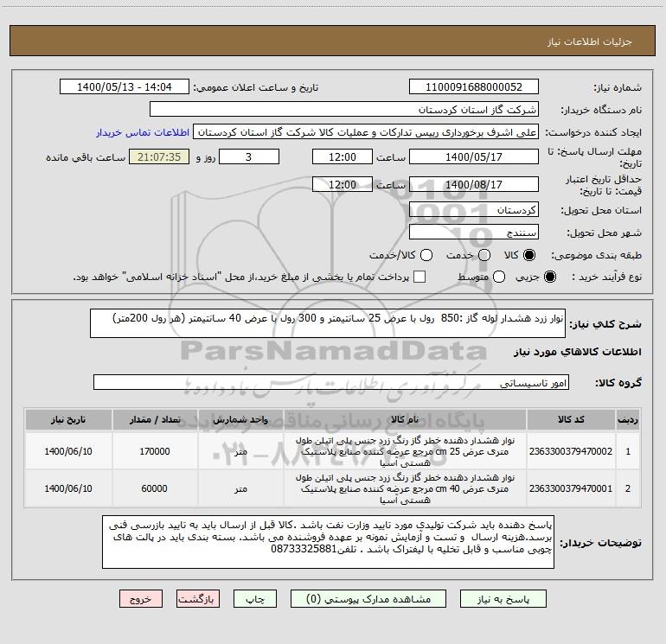The width and height of the screenshot is (666, 644).
Task: Click item code 2363300379470001
Action: tap(571, 488)
